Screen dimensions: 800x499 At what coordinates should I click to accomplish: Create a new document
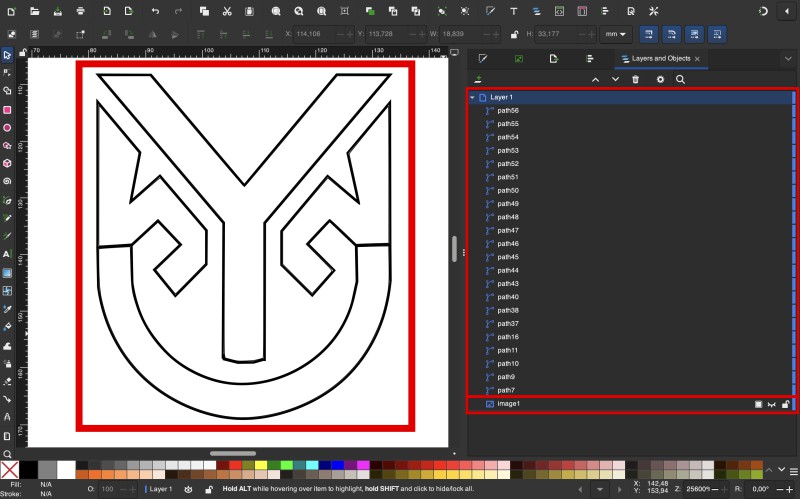[11, 11]
